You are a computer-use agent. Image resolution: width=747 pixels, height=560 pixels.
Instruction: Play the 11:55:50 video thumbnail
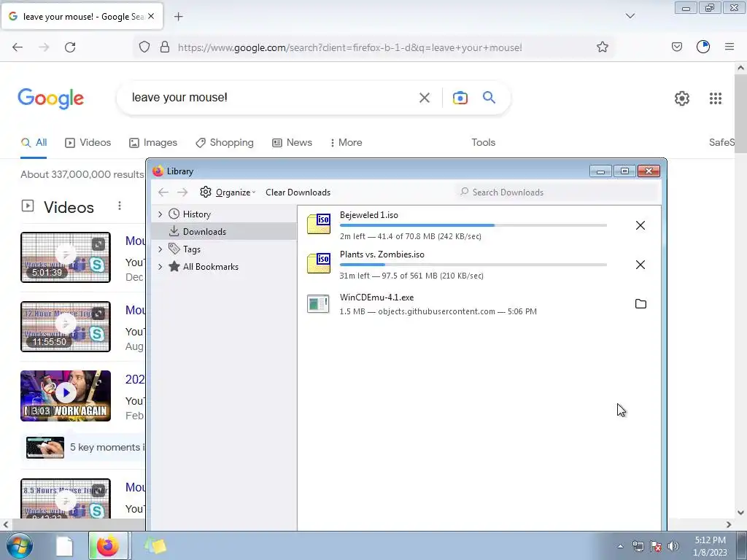tap(66, 327)
